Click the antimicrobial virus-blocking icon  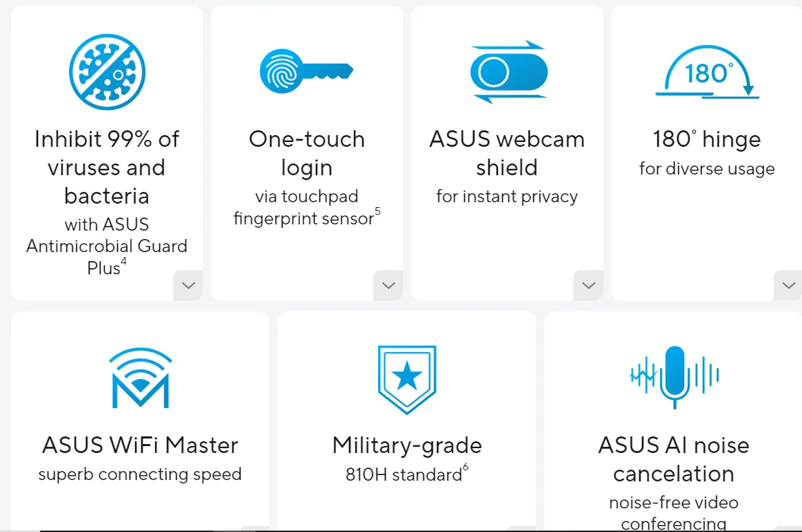coord(107,71)
